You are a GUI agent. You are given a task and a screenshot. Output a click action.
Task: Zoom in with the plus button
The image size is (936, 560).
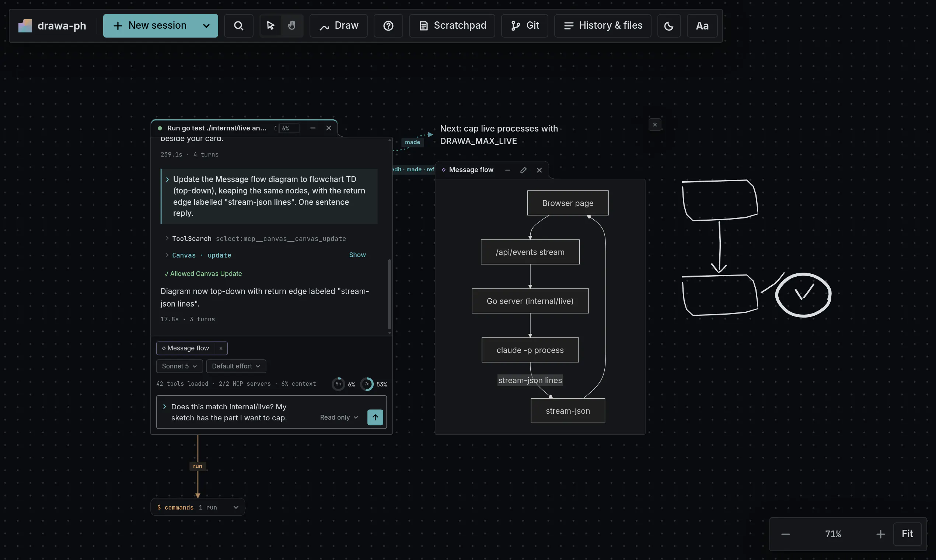(880, 534)
